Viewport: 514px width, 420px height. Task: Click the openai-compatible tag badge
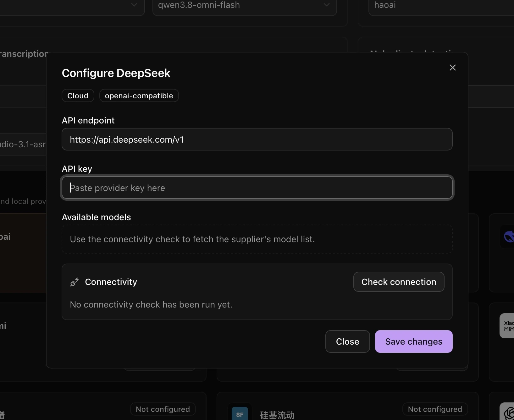point(139,95)
